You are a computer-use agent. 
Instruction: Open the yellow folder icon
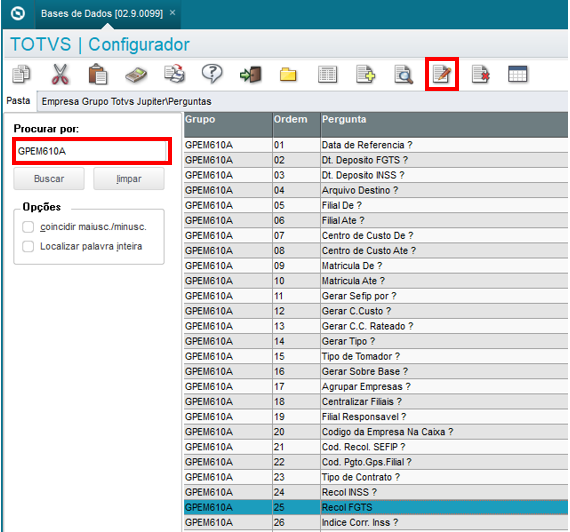pyautogui.click(x=288, y=75)
